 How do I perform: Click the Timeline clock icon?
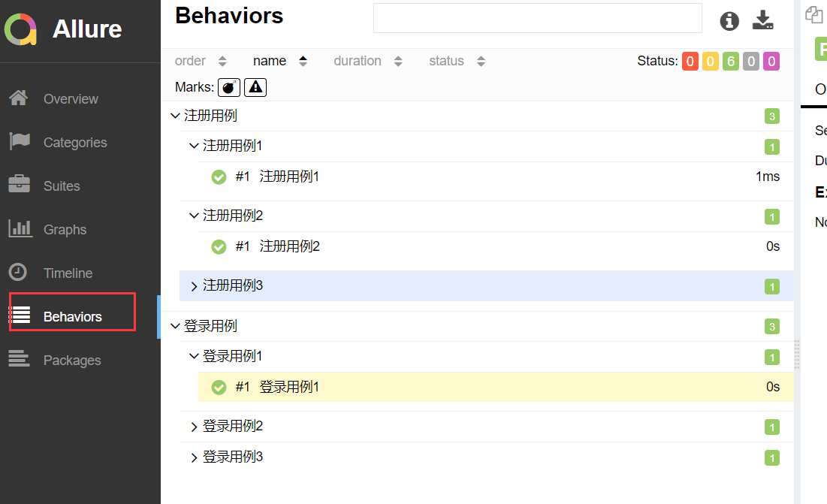click(18, 273)
